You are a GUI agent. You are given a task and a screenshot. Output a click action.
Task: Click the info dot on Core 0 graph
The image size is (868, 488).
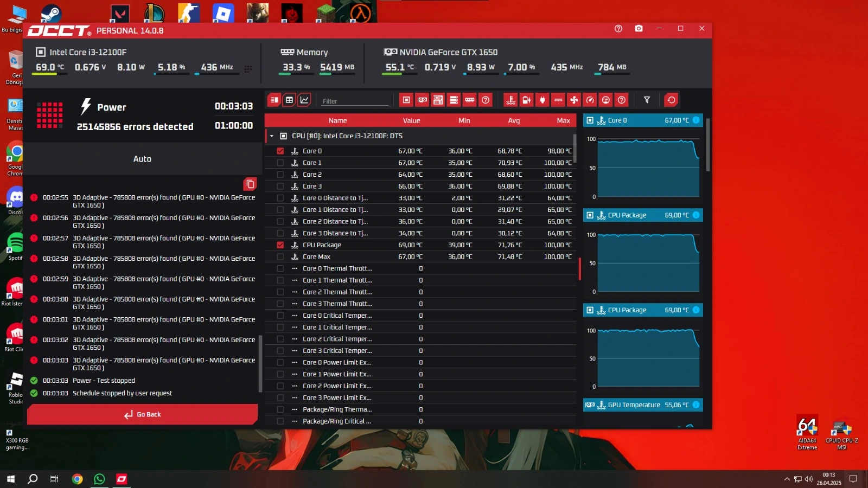coord(696,120)
